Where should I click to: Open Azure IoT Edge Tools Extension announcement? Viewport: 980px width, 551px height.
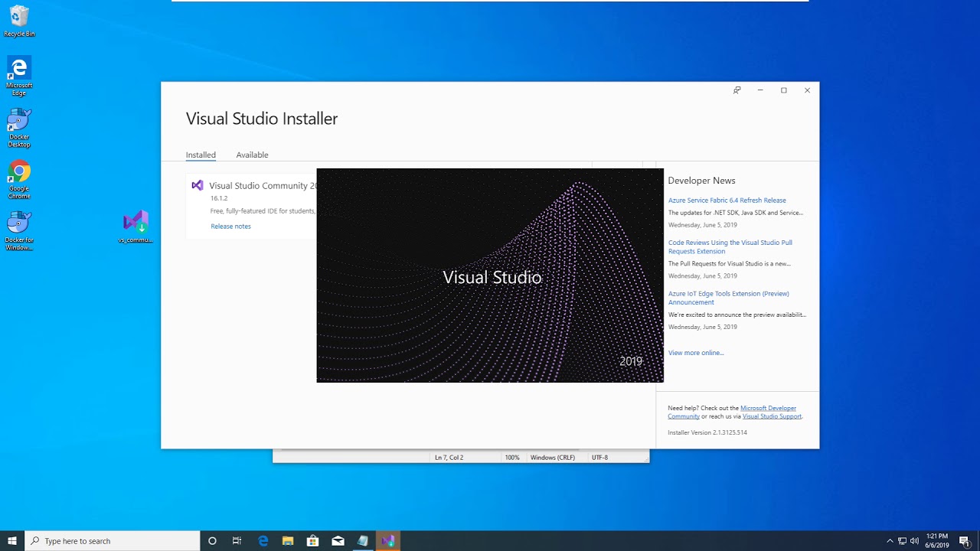[729, 298]
